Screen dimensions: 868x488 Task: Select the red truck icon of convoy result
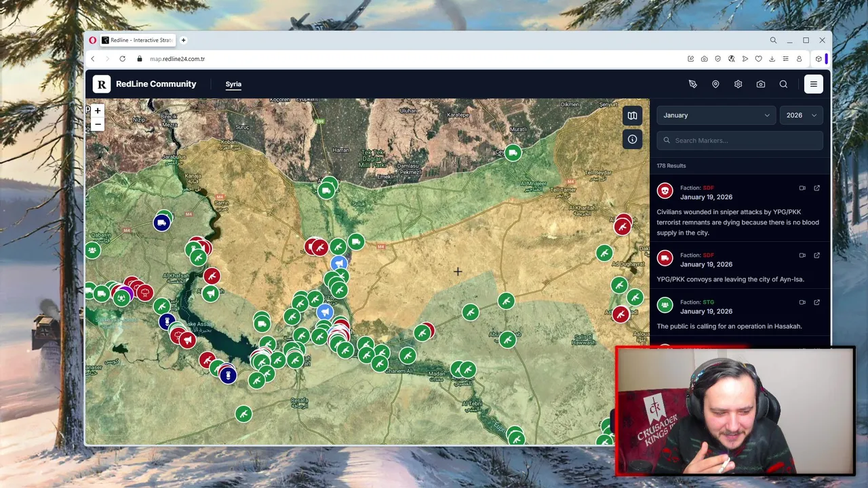pyautogui.click(x=665, y=259)
